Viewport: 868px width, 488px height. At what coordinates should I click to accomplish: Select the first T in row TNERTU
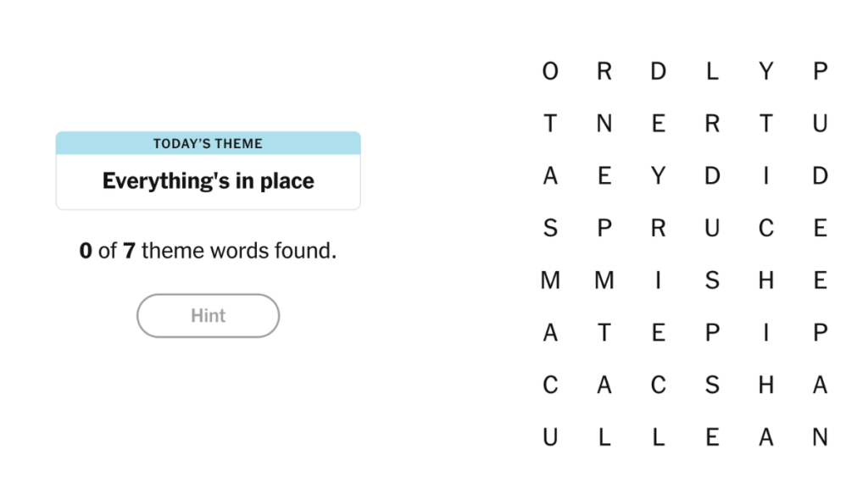pos(550,124)
